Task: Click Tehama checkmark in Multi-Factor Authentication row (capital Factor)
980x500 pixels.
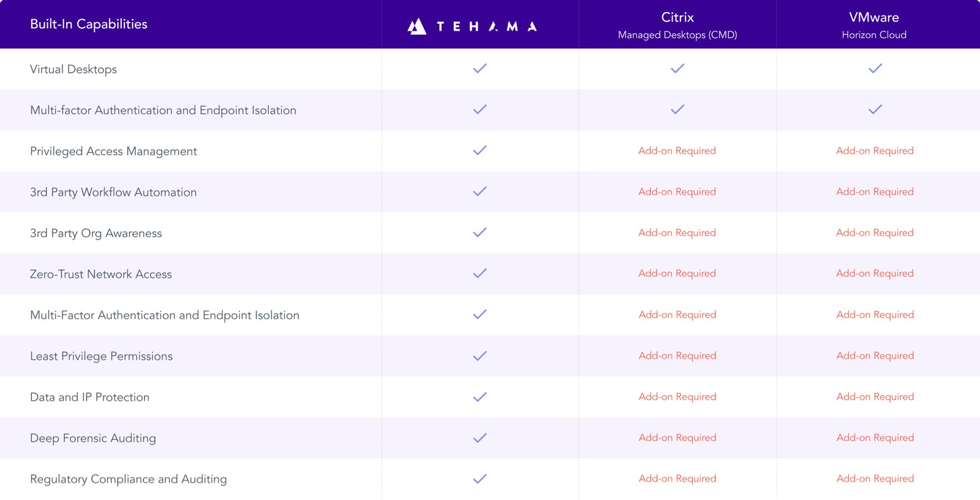Action: click(x=480, y=315)
